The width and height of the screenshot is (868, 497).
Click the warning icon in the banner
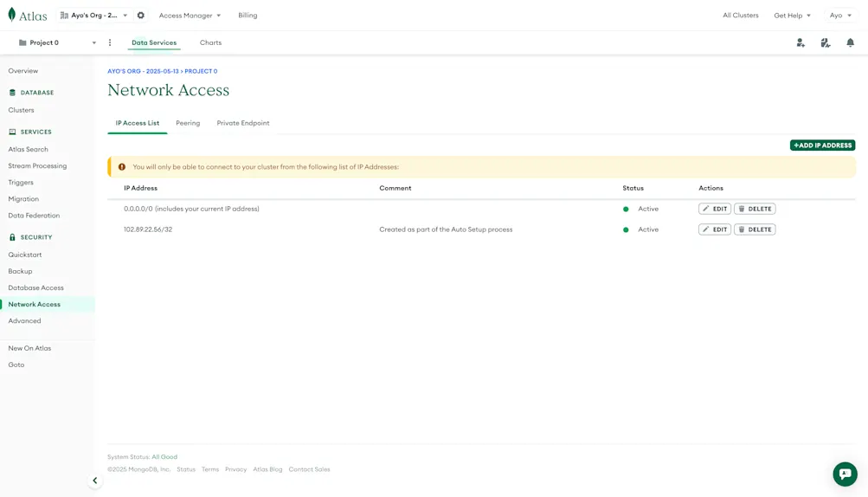tap(122, 167)
